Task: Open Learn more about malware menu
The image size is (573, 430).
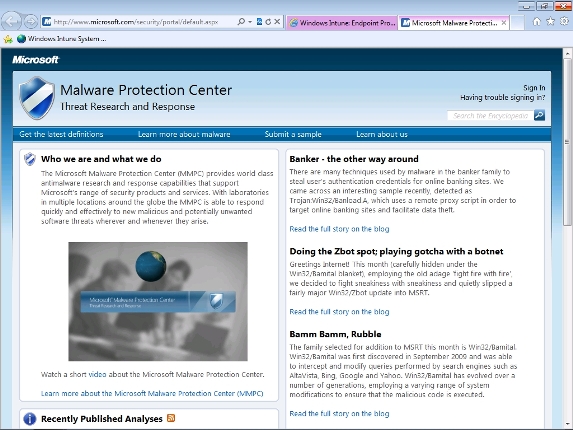Action: point(184,134)
